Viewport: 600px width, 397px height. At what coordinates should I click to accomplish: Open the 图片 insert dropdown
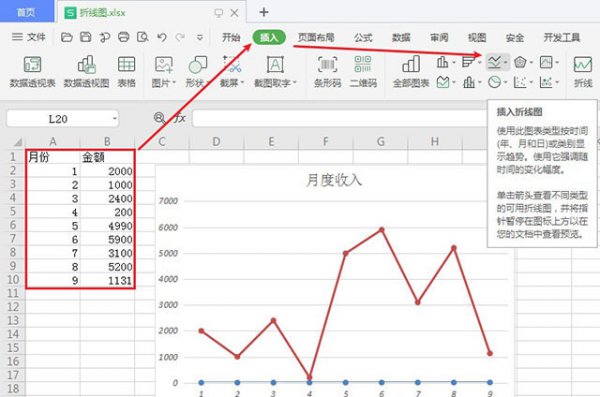pyautogui.click(x=164, y=72)
